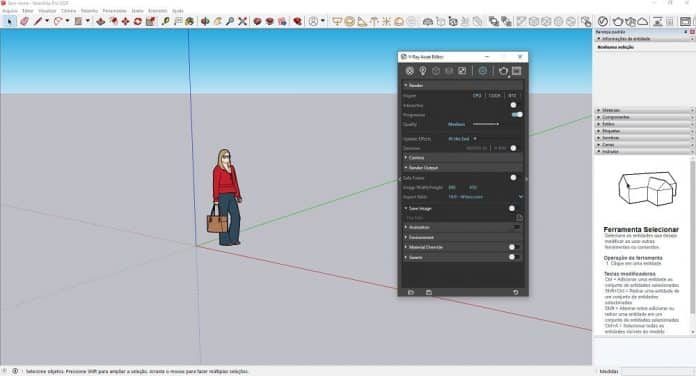This screenshot has width=696, height=376.
Task: Choose the Line pencil tool
Action: (38, 21)
